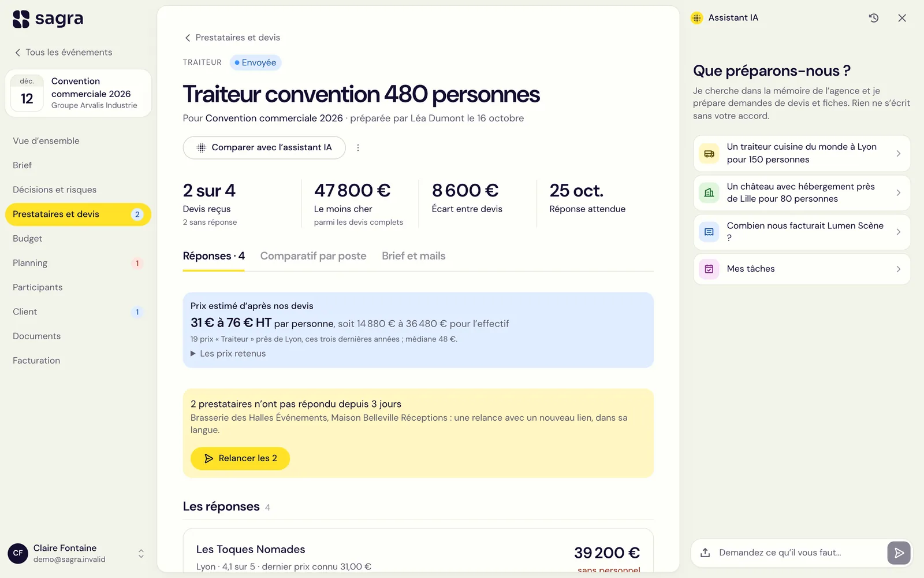924x578 pixels.
Task: Open the Brief et mails tab
Action: (413, 256)
